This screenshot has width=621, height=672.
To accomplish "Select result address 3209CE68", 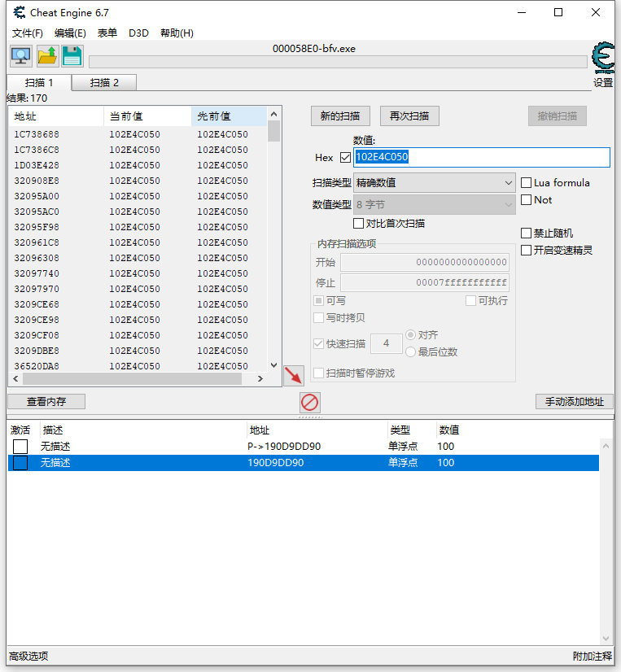I will (37, 304).
